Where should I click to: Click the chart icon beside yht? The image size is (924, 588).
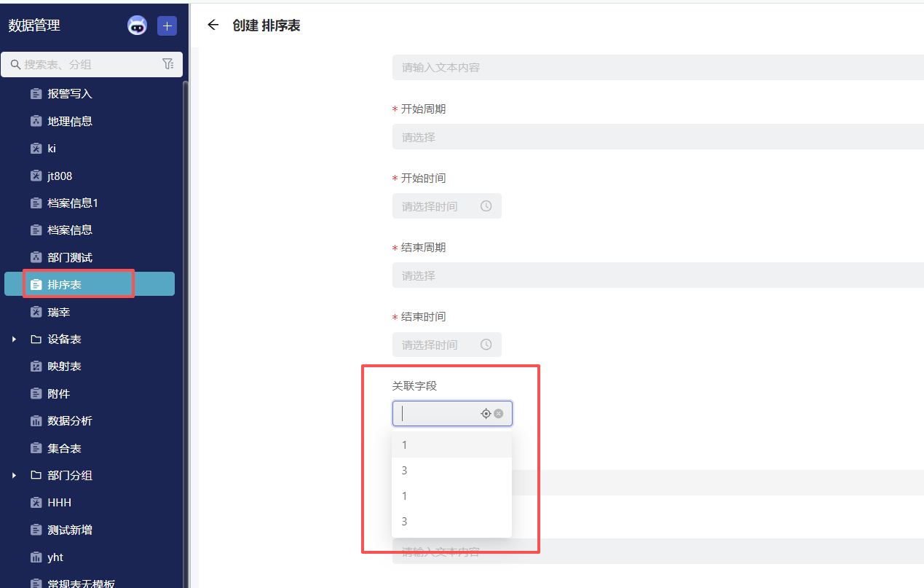tap(36, 557)
